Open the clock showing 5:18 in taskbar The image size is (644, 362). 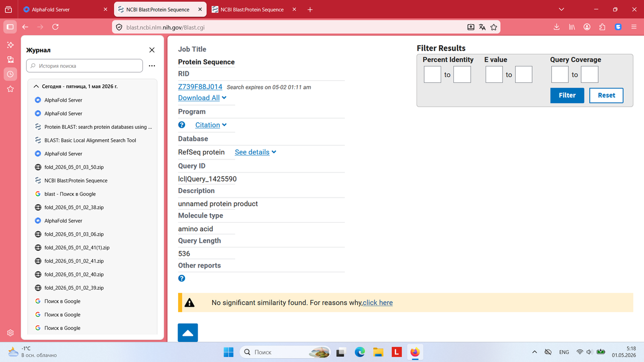[624, 352]
